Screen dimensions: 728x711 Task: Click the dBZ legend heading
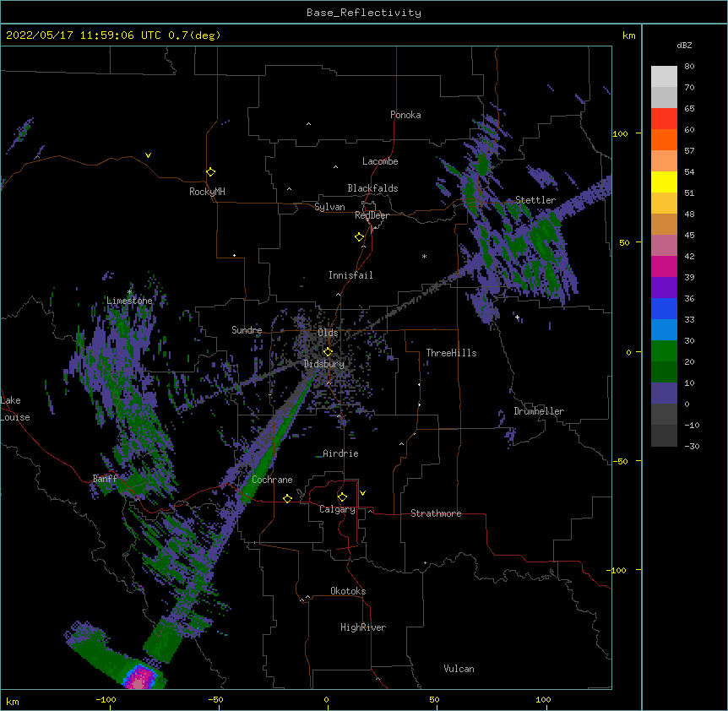pyautogui.click(x=684, y=45)
